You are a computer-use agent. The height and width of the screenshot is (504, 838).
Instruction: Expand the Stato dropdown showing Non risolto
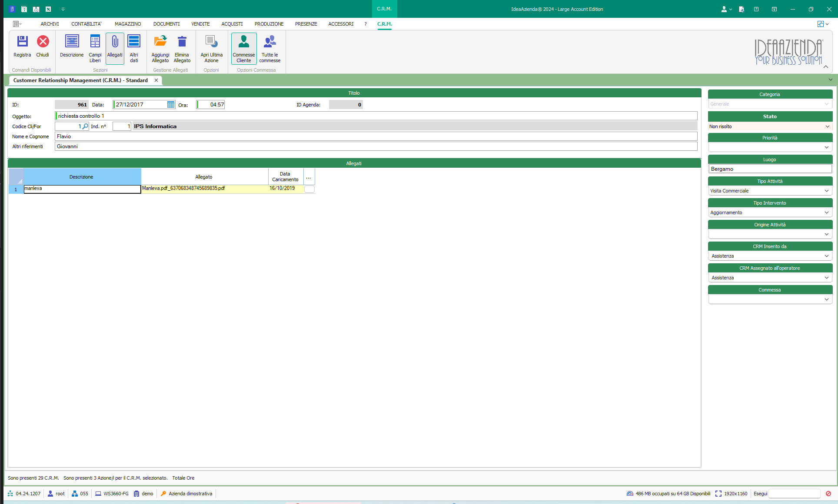coord(827,126)
